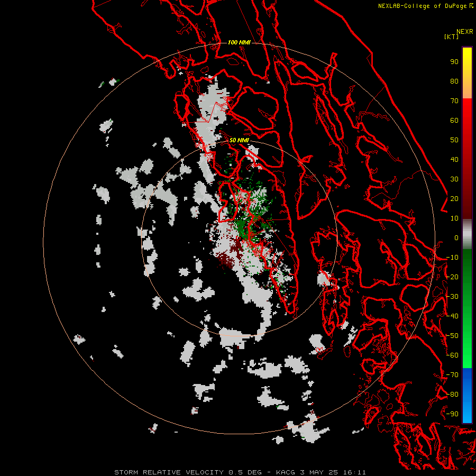Click the -60 value on velocity scale
The height and width of the screenshot is (476, 476).
point(452,355)
